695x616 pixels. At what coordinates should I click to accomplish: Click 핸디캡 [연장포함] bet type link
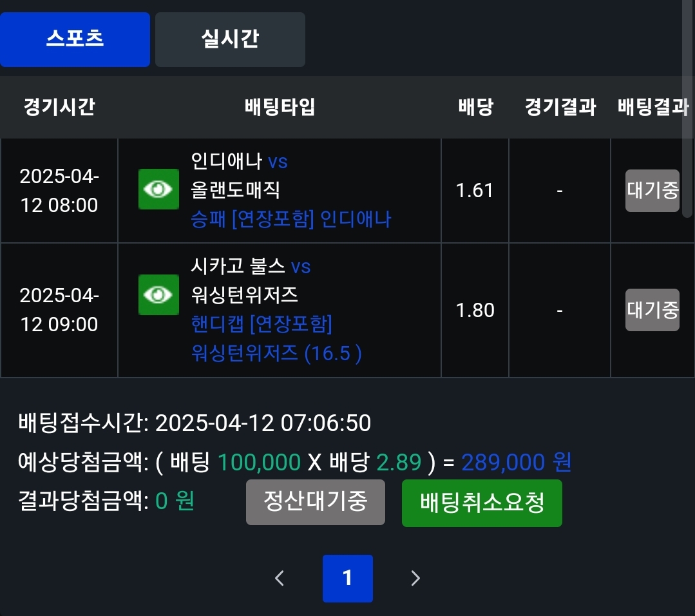(262, 324)
